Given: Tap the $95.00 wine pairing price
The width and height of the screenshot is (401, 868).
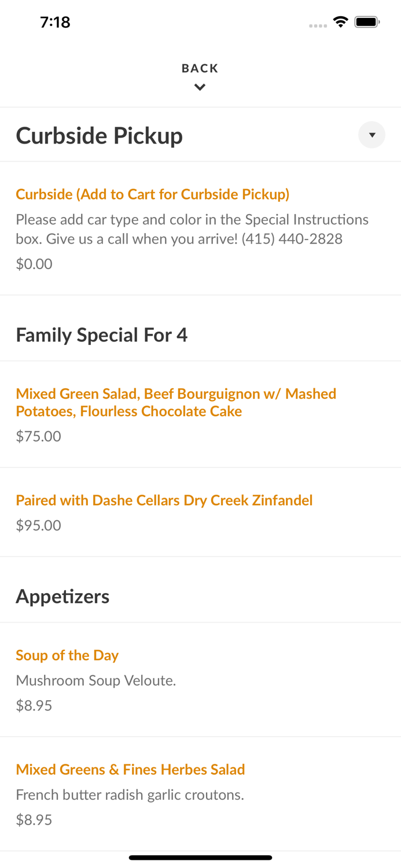Looking at the screenshot, I should click(38, 525).
